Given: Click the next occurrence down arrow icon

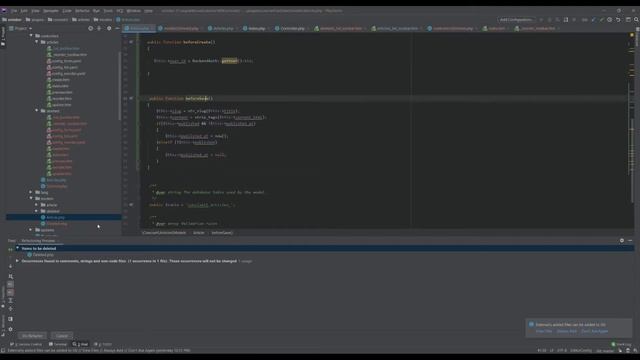Looking at the screenshot, I should pos(11,266).
